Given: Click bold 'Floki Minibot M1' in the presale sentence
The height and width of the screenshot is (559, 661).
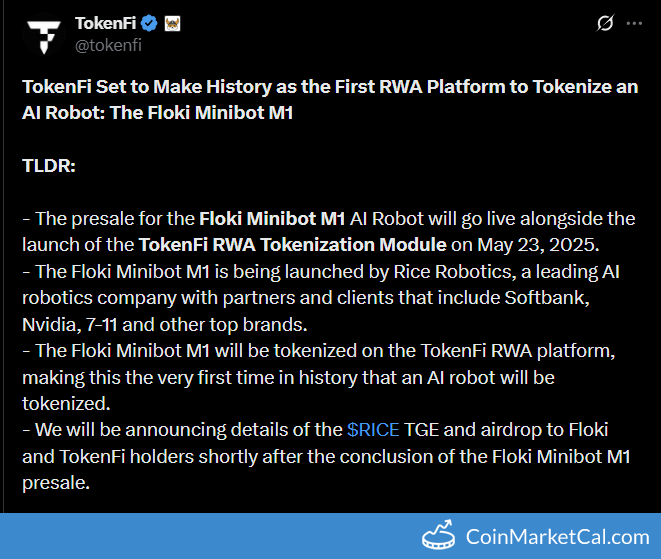Looking at the screenshot, I should pos(272,218).
